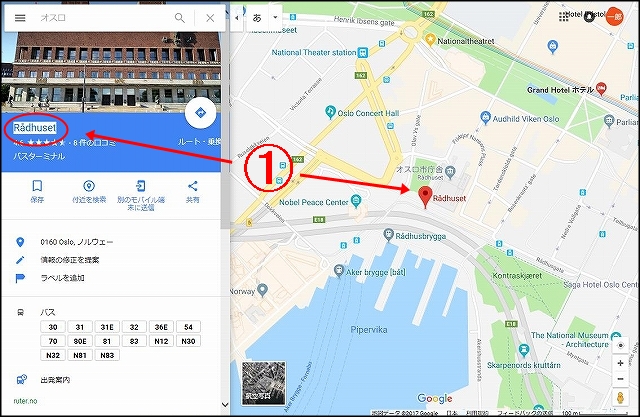Zoom out with the minus button
640x417 pixels.
tap(620, 379)
